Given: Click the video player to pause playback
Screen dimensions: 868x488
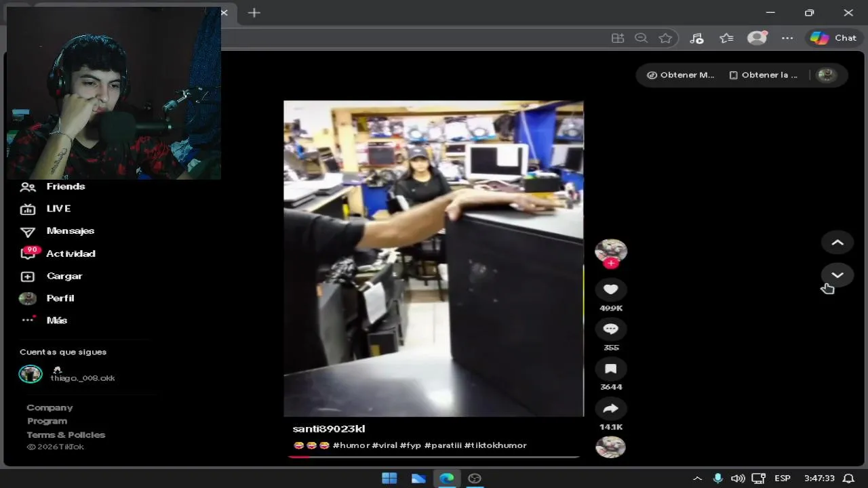Looking at the screenshot, I should pyautogui.click(x=433, y=258).
